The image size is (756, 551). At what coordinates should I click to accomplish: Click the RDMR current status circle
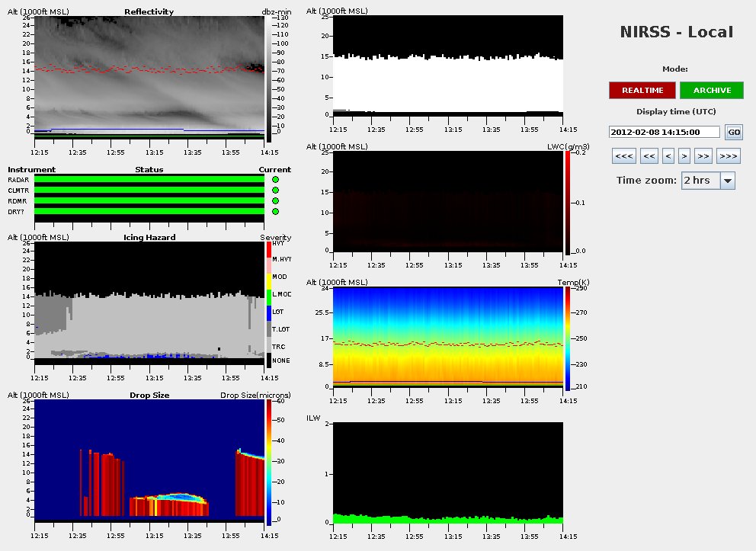(x=275, y=201)
